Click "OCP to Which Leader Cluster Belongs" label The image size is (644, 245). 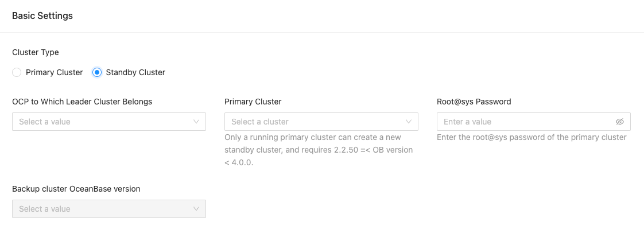click(82, 102)
